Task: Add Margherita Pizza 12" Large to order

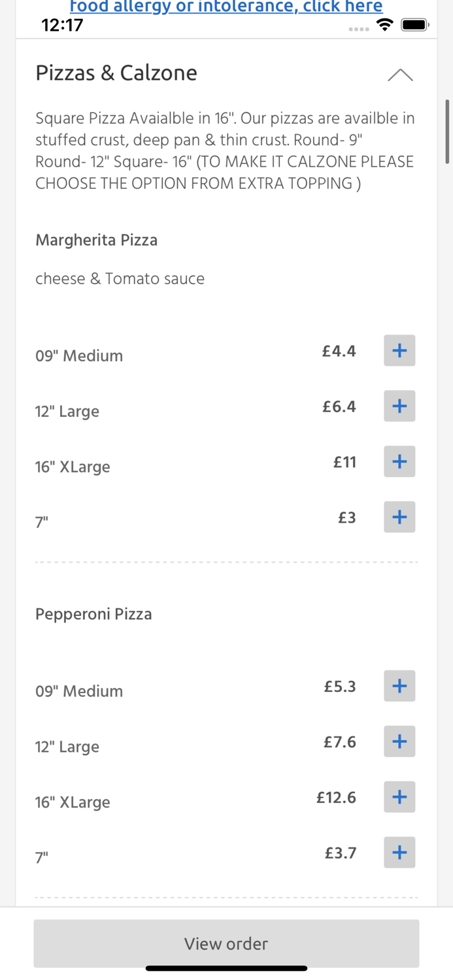Action: click(x=399, y=406)
